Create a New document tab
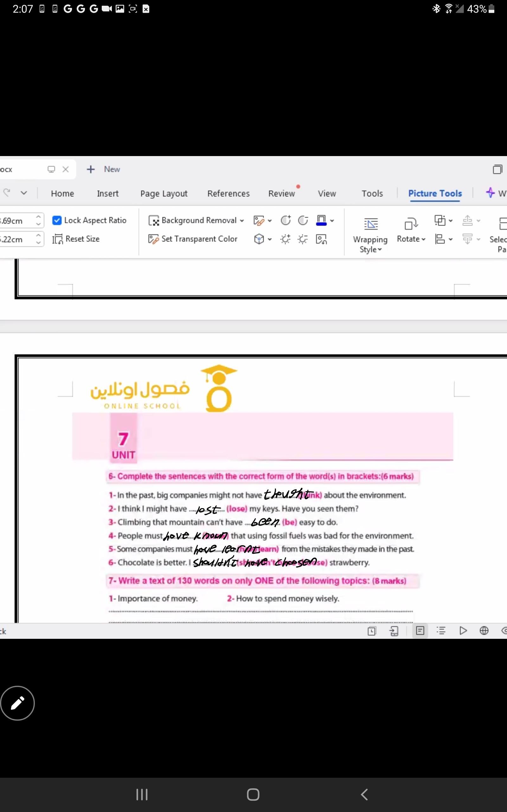Viewport: 507px width, 812px height. [103, 169]
